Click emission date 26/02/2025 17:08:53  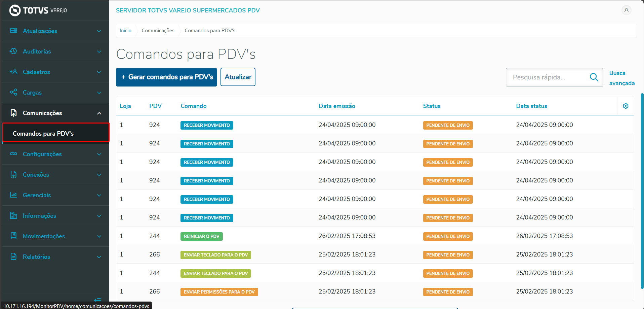pos(347,236)
